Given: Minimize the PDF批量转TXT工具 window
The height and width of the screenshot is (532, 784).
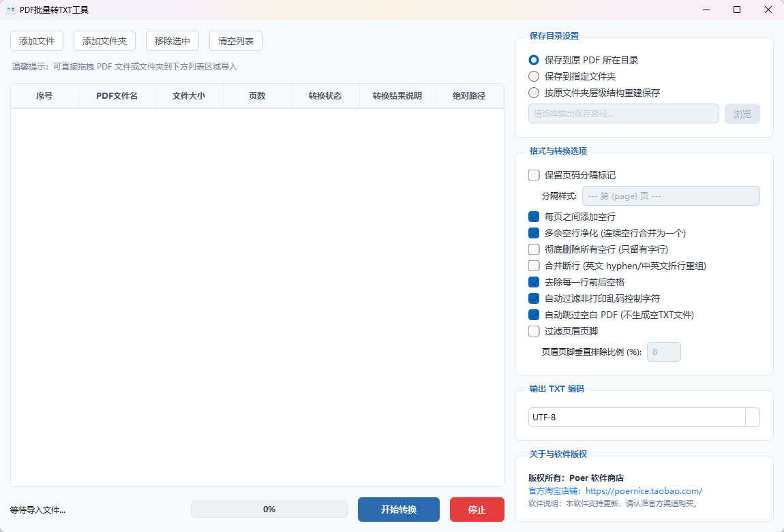Looking at the screenshot, I should [x=706, y=10].
